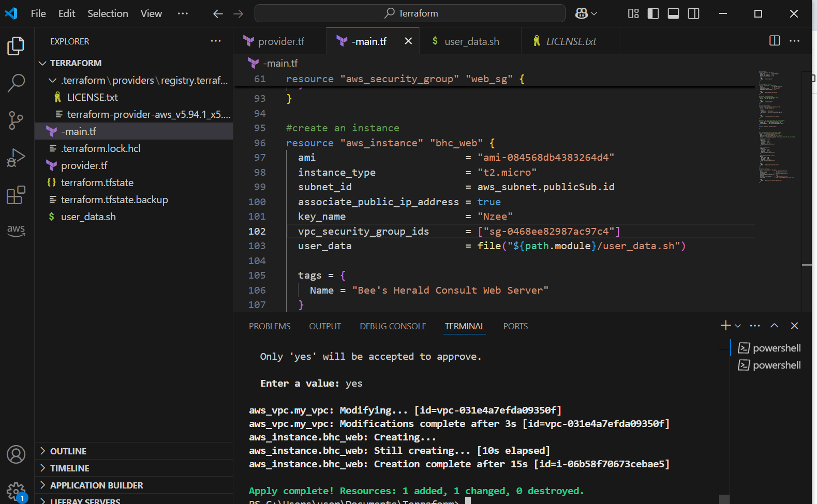Create a new terminal with plus icon
Image resolution: width=817 pixels, height=504 pixels.
(725, 325)
